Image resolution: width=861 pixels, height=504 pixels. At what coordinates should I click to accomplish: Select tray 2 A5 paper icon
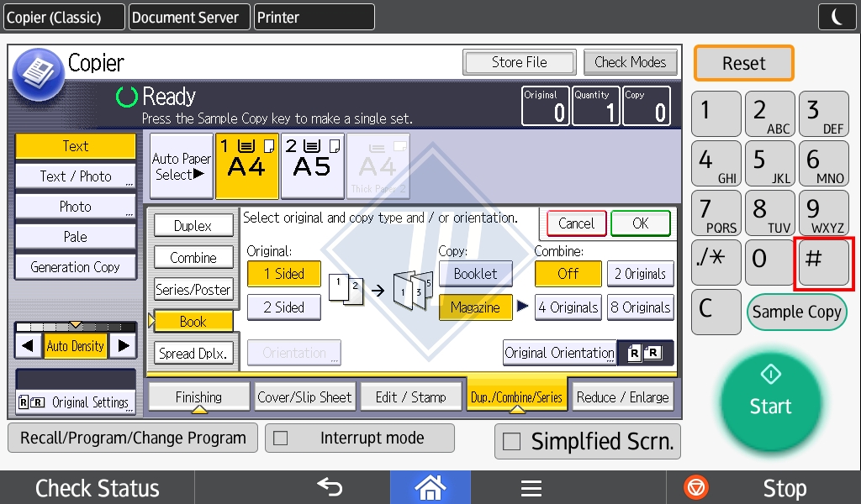pyautogui.click(x=312, y=165)
